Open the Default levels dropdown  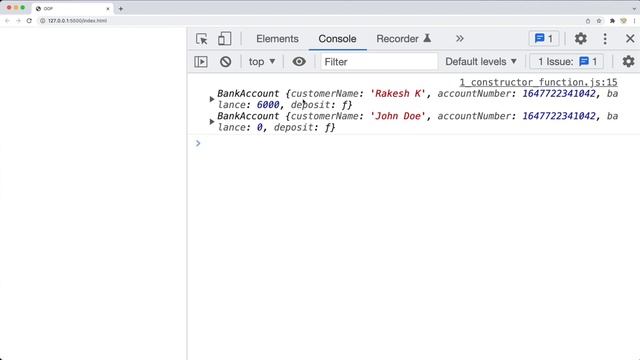[481, 62]
